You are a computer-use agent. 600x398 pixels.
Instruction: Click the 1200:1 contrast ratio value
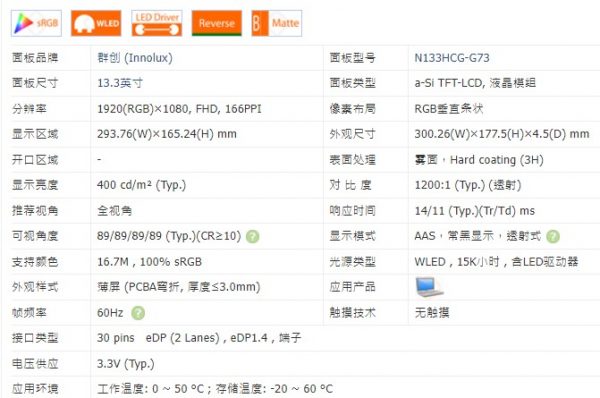(468, 185)
